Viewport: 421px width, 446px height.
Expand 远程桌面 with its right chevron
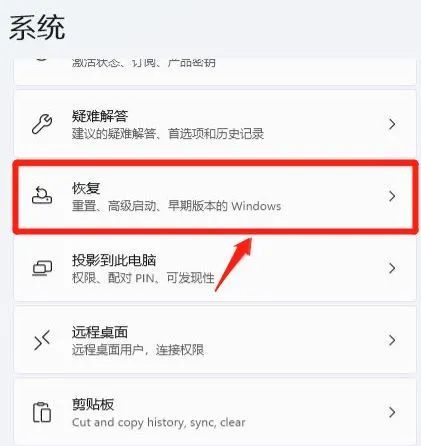click(x=392, y=340)
